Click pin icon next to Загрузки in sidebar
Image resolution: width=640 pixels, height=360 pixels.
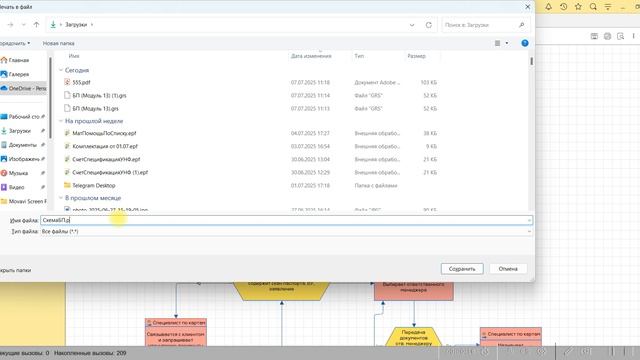43,131
